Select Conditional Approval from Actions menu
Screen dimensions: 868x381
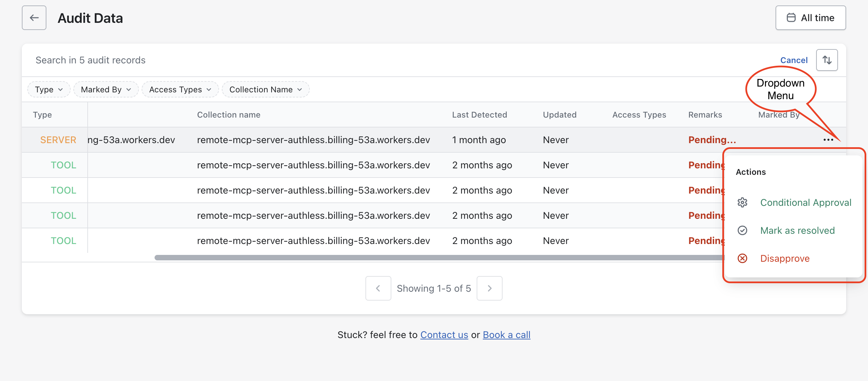pyautogui.click(x=806, y=202)
